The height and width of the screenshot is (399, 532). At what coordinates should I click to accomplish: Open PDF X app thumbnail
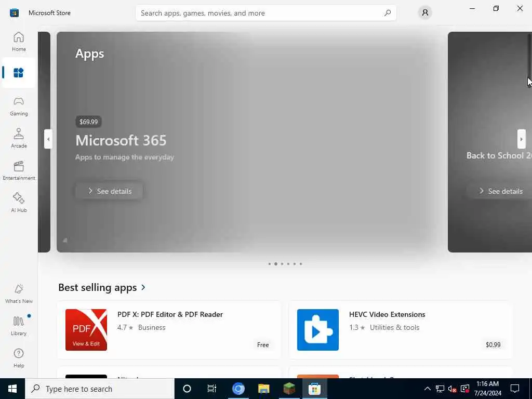(x=86, y=330)
